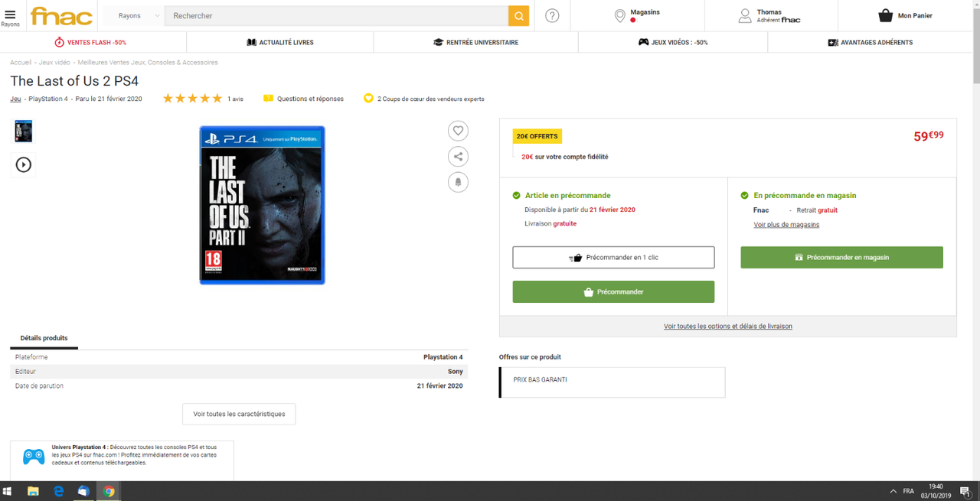Select the game cover thumbnail
Viewport: 980px width, 501px height.
(24, 131)
